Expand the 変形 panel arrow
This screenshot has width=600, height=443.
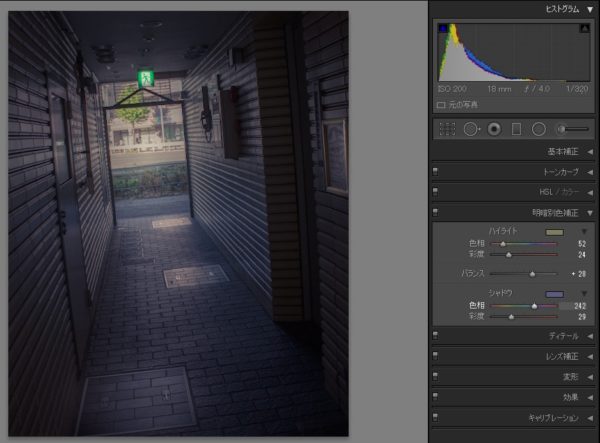coord(590,377)
